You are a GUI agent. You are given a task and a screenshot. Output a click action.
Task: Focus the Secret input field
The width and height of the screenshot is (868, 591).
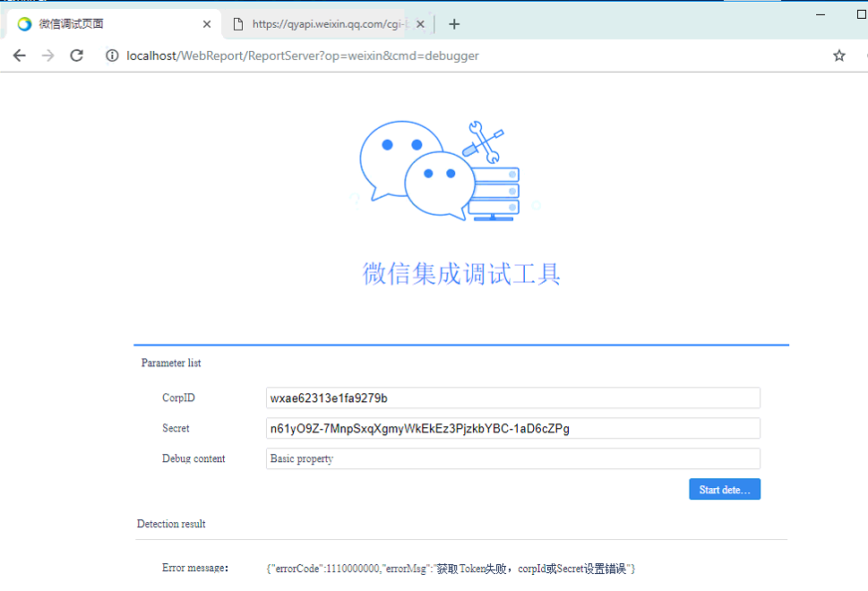(512, 428)
